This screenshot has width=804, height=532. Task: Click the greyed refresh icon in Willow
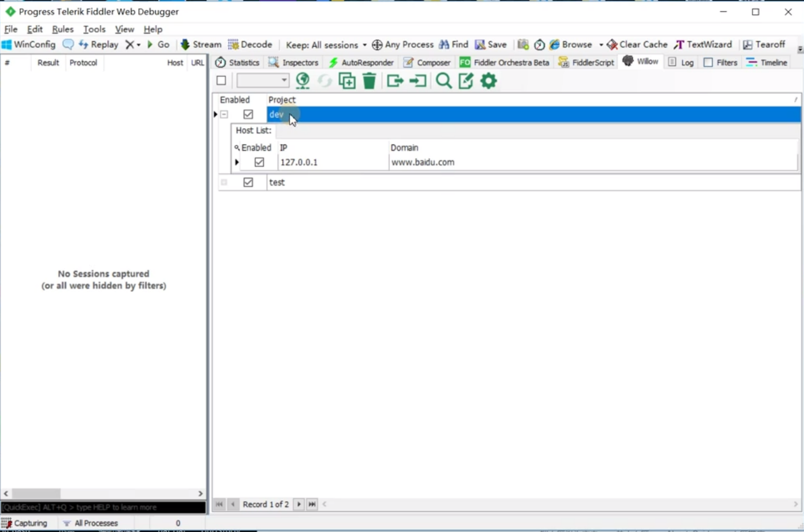coord(325,81)
